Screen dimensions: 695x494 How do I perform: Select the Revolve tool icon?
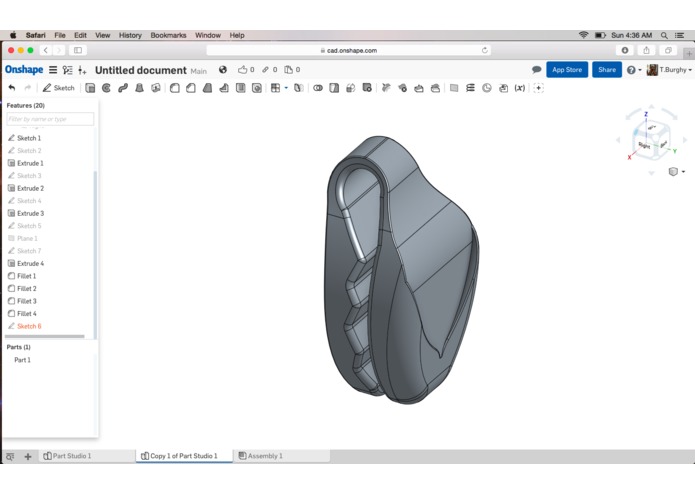pyautogui.click(x=106, y=88)
